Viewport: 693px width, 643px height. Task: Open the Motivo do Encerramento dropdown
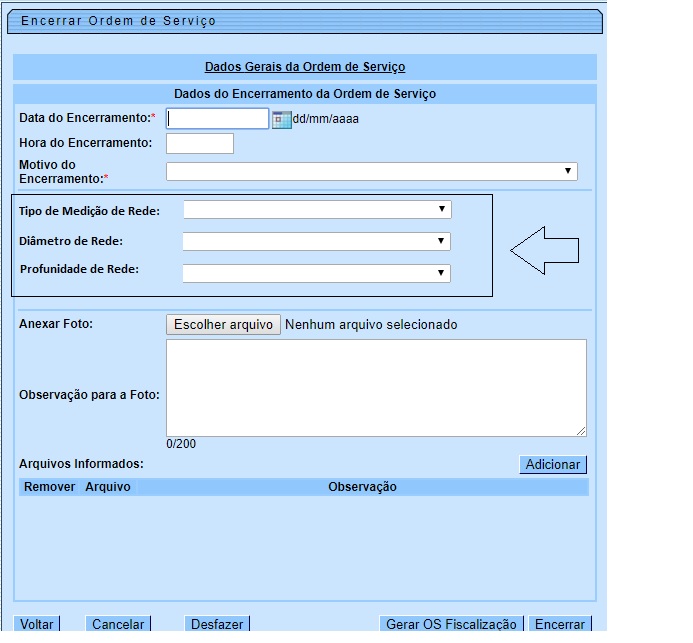pos(372,172)
